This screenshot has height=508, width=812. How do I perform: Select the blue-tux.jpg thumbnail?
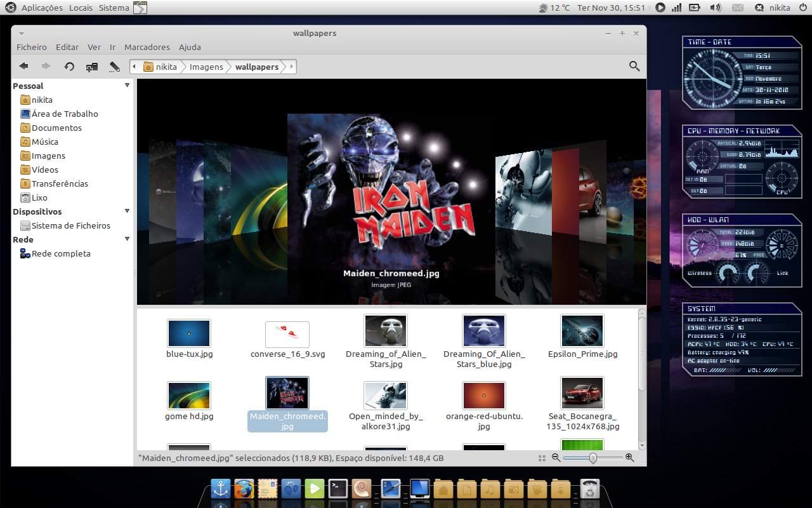pyautogui.click(x=189, y=333)
